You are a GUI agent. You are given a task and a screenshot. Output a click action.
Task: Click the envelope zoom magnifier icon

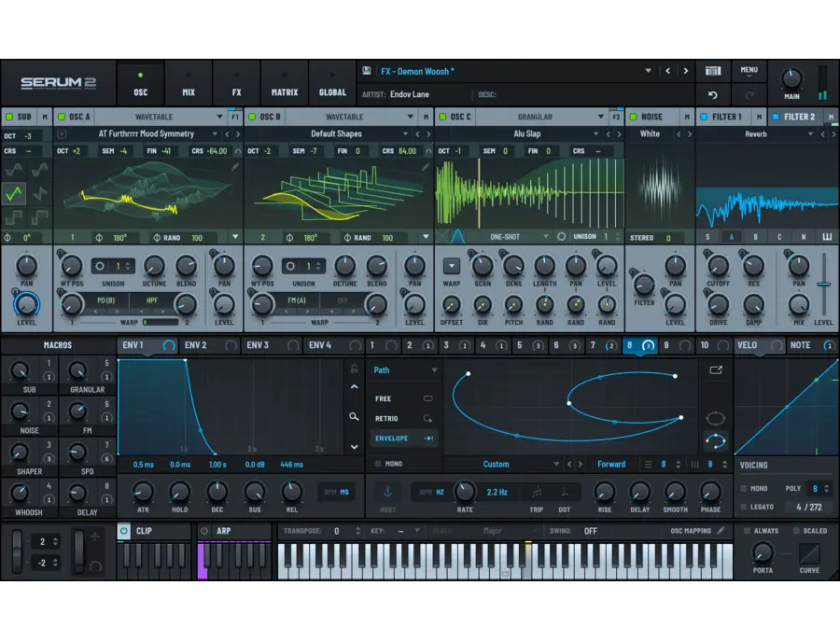[354, 416]
